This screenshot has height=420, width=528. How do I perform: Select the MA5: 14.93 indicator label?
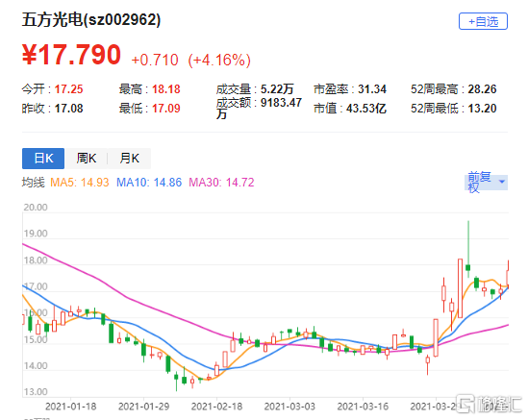click(80, 183)
